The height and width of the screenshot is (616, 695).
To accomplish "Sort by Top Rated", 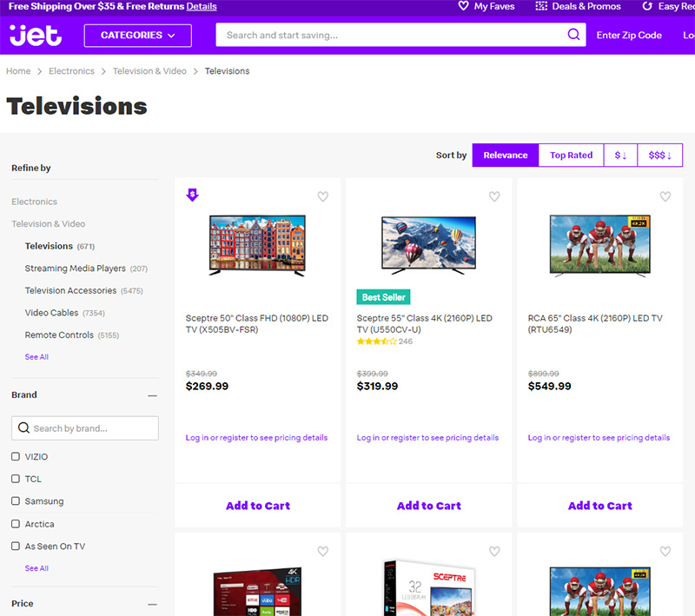I will pyautogui.click(x=571, y=156).
